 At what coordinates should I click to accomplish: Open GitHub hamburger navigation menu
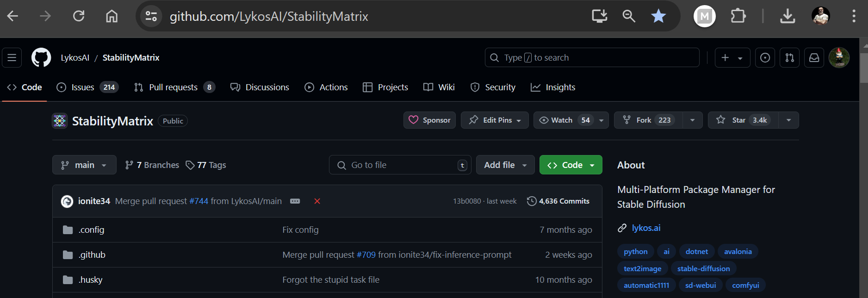pyautogui.click(x=12, y=58)
